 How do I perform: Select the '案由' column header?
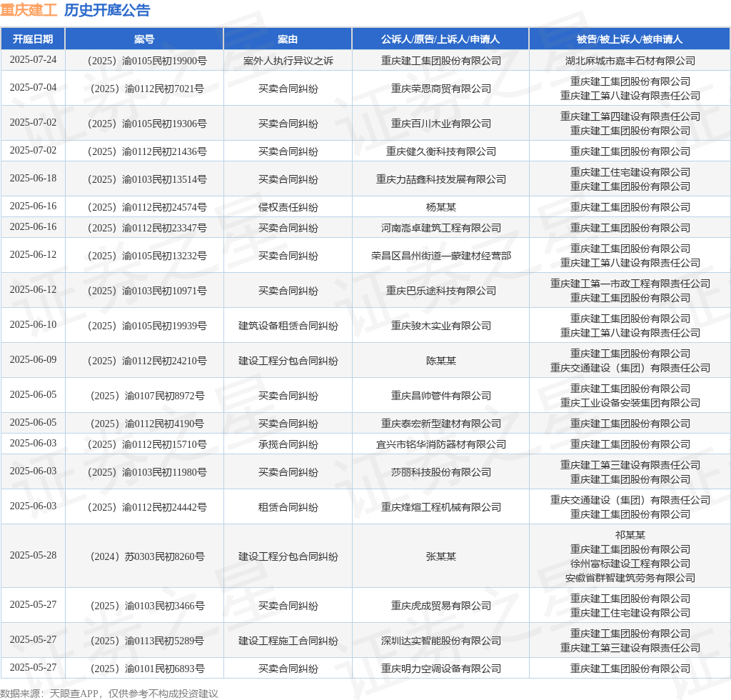[x=288, y=39]
